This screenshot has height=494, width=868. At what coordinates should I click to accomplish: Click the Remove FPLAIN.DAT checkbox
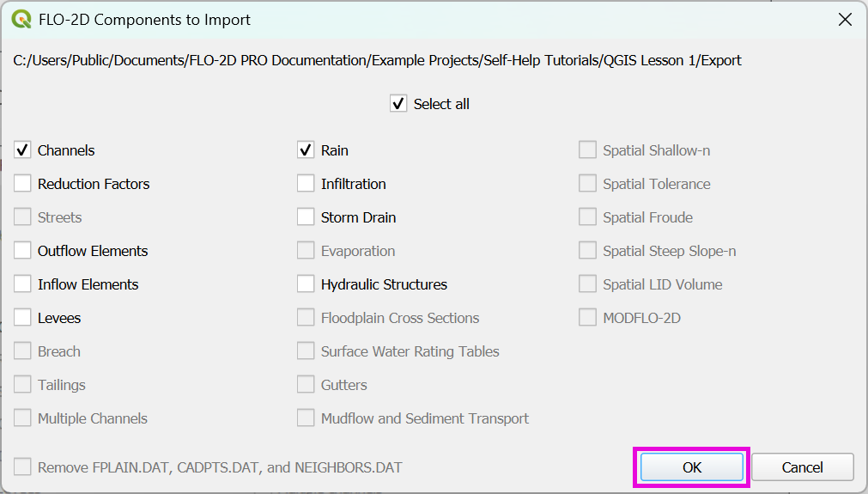[x=22, y=467]
